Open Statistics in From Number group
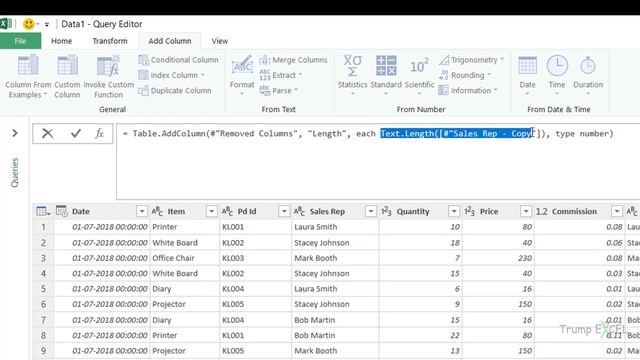 [x=352, y=76]
